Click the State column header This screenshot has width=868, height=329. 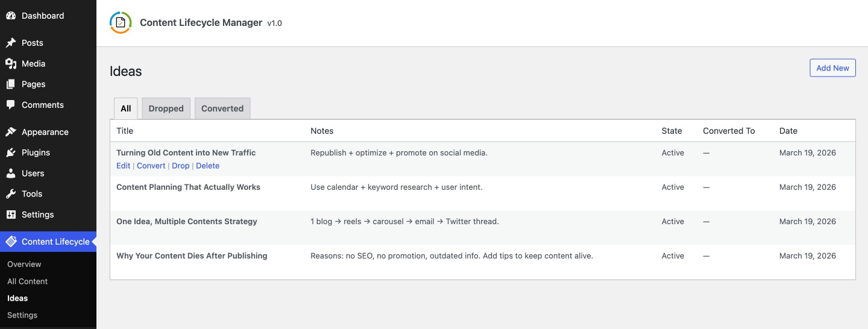coord(672,131)
